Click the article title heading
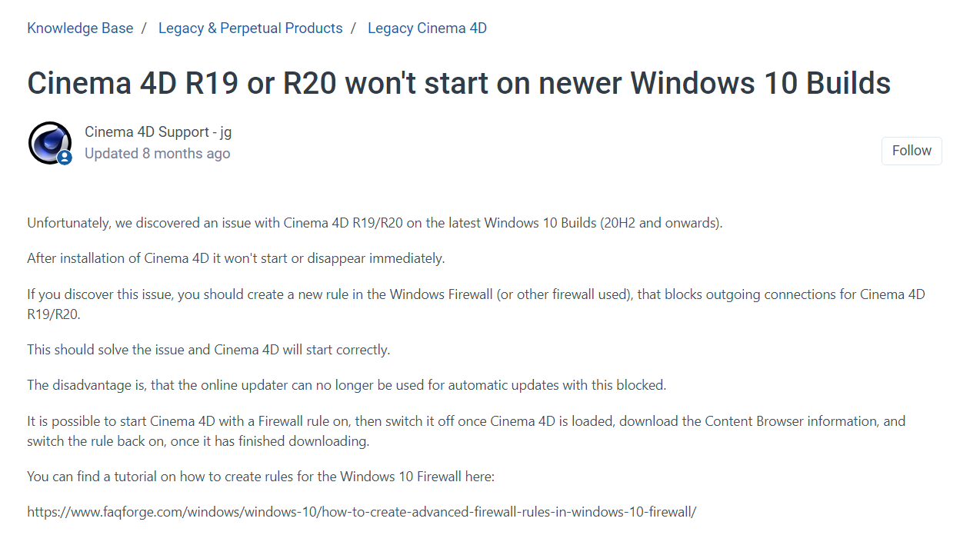This screenshot has height=555, width=980. pos(458,83)
